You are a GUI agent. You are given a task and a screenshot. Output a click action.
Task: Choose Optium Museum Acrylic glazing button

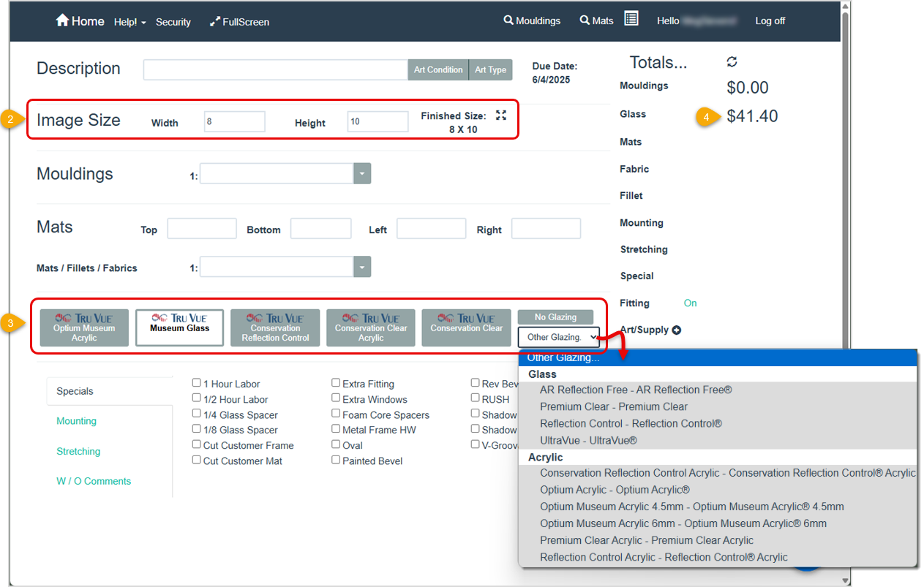[84, 327]
